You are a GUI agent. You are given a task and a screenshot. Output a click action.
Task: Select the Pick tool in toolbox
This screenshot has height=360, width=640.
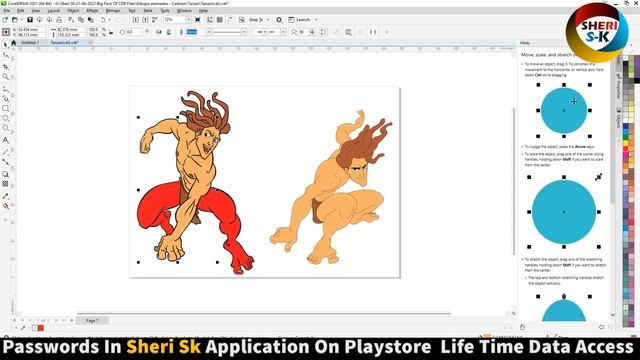point(5,45)
